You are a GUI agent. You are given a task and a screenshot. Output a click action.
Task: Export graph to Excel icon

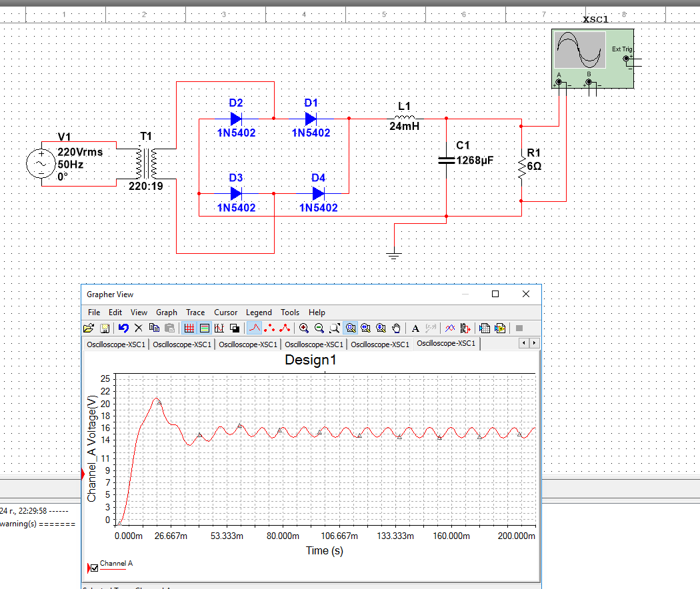[485, 328]
